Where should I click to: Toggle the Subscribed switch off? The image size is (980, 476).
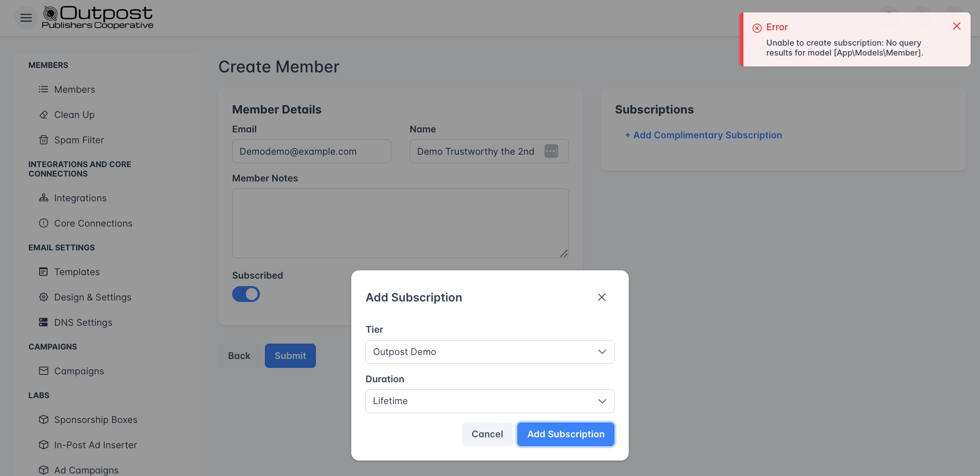(x=246, y=294)
